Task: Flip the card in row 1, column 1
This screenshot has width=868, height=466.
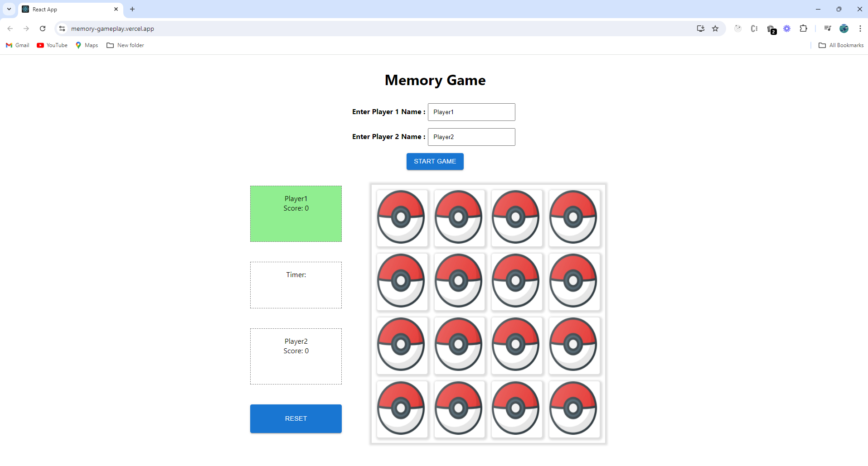Action: [402, 218]
